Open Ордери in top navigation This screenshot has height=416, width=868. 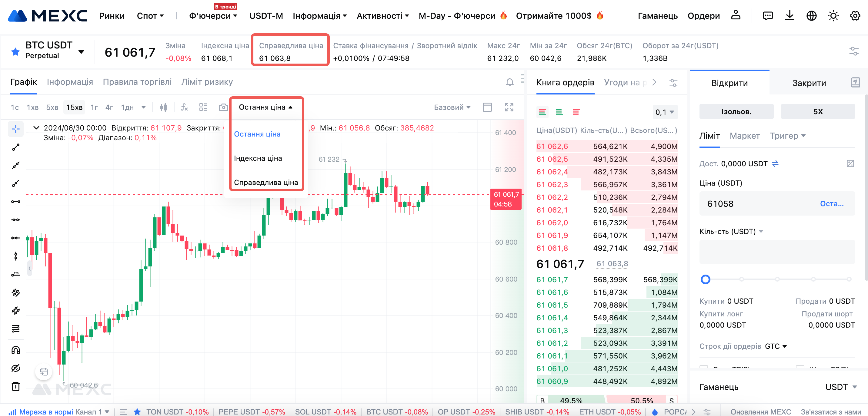coord(703,16)
